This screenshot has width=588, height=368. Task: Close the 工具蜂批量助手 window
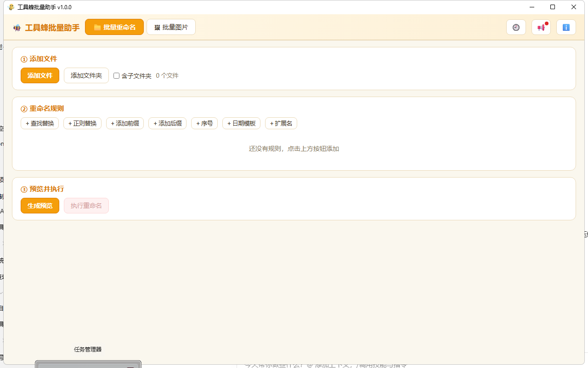574,7
